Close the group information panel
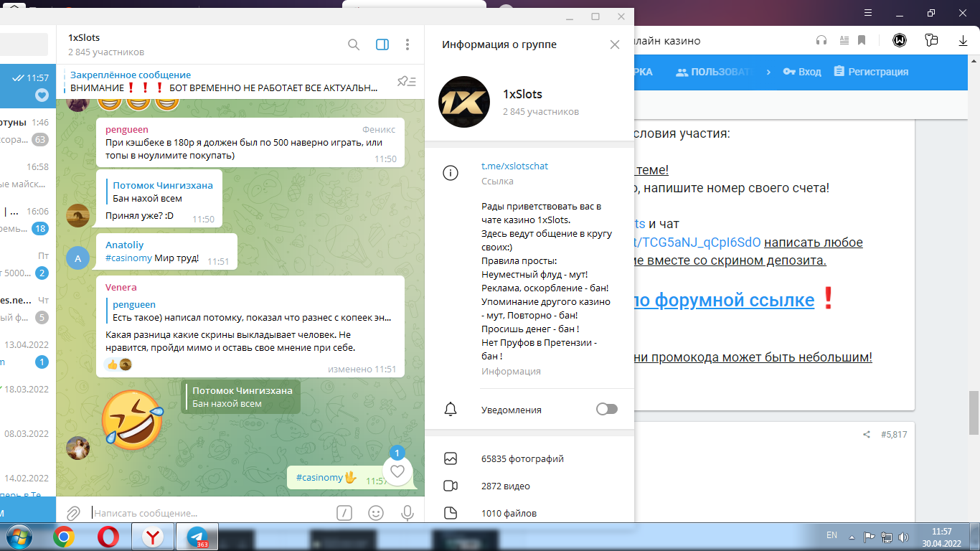This screenshot has width=980, height=551. click(615, 44)
